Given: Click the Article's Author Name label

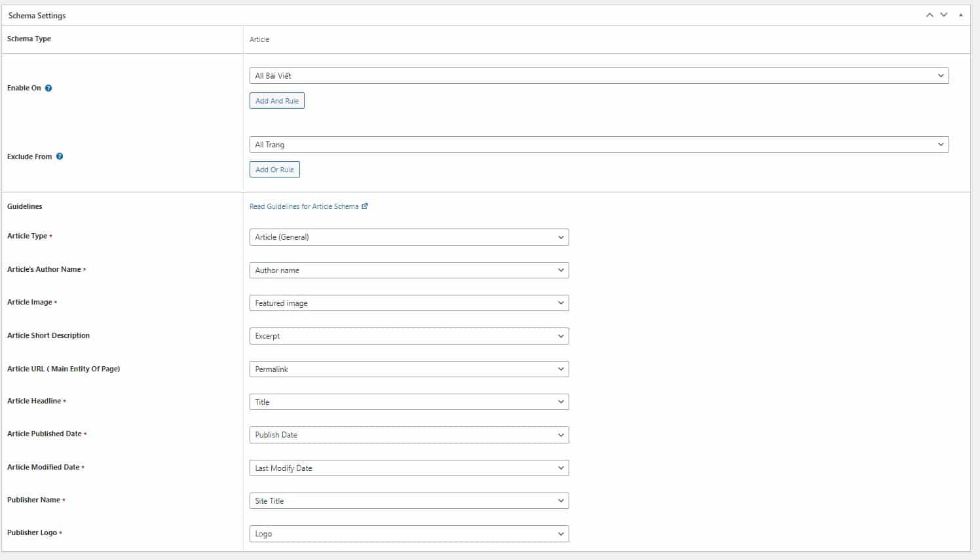Looking at the screenshot, I should coord(44,269).
